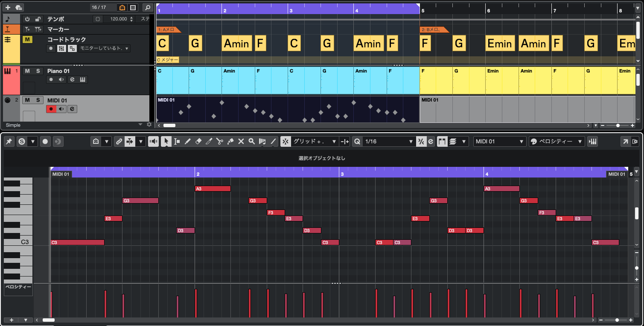
Task: Click the Add Track plus icon
Action: pyautogui.click(x=8, y=7)
